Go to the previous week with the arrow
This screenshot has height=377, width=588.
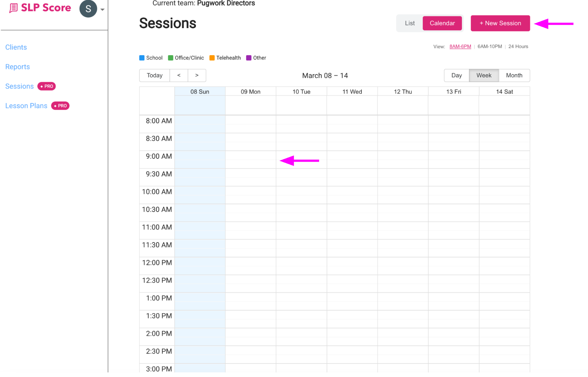179,75
